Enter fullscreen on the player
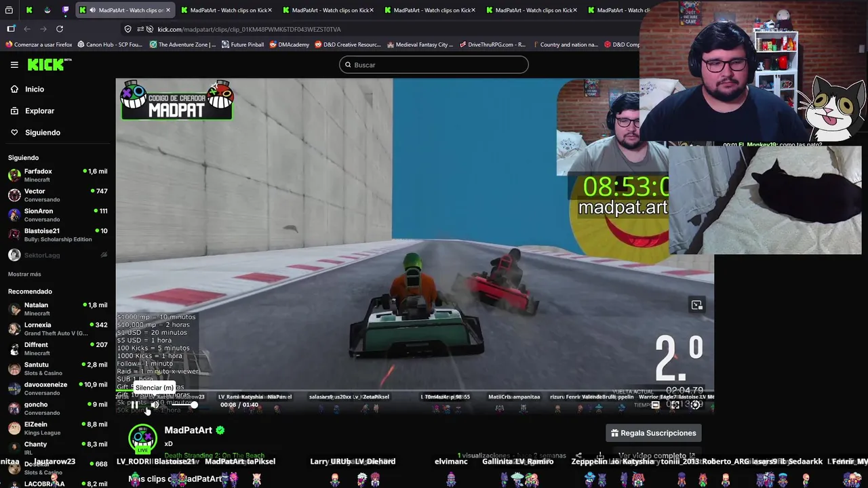868x488 pixels. [x=675, y=405]
